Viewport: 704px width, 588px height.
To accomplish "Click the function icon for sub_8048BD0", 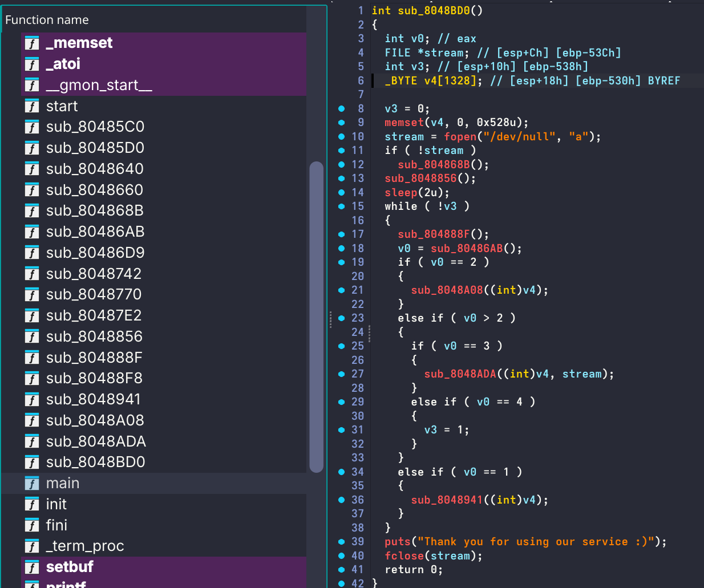I will pyautogui.click(x=32, y=462).
